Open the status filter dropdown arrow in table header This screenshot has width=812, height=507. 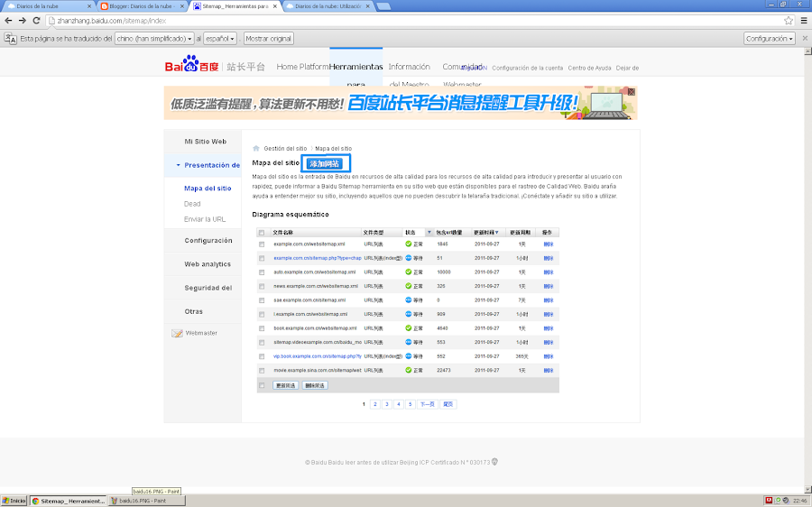click(x=429, y=233)
